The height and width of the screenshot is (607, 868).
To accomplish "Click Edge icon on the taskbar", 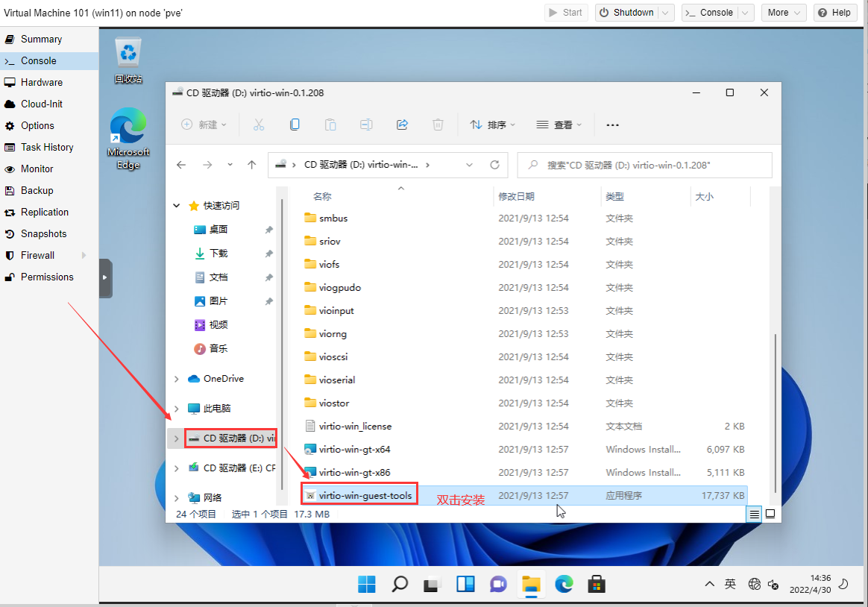I will (564, 585).
